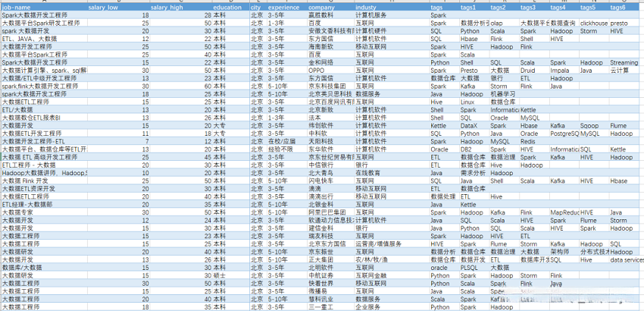Image resolution: width=644 pixels, height=311 pixels.
Task: Select the OPPO company cell
Action: point(330,71)
